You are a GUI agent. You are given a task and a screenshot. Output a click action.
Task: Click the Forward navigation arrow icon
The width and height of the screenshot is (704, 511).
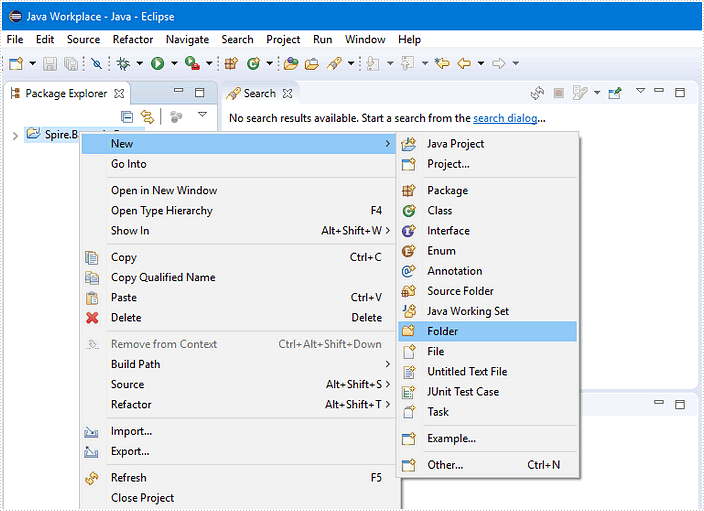coord(499,63)
